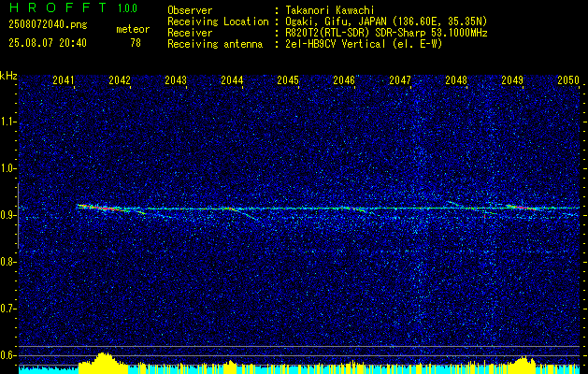Click time marker 2043
This screenshot has height=374, width=588.
pyautogui.click(x=176, y=80)
